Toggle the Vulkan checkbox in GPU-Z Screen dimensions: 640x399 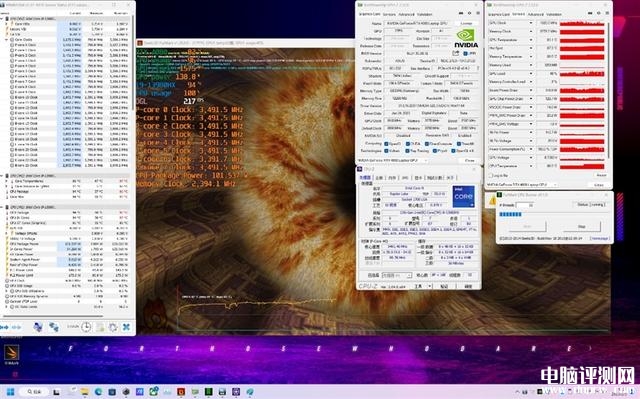[387, 151]
